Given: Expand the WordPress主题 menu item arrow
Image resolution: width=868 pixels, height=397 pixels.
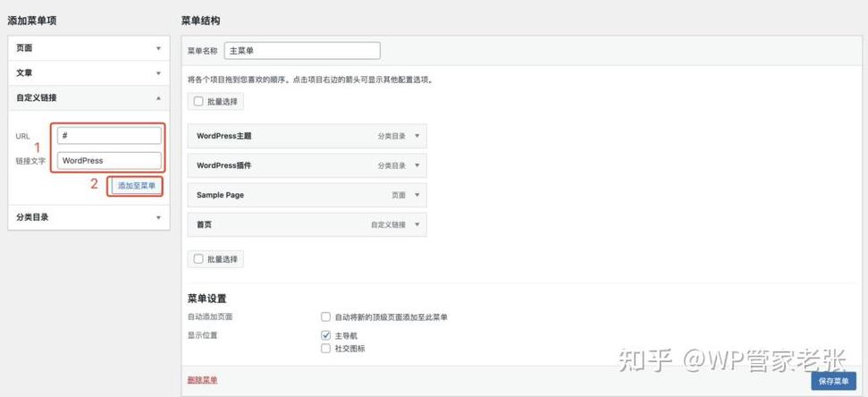Looking at the screenshot, I should click(x=417, y=136).
